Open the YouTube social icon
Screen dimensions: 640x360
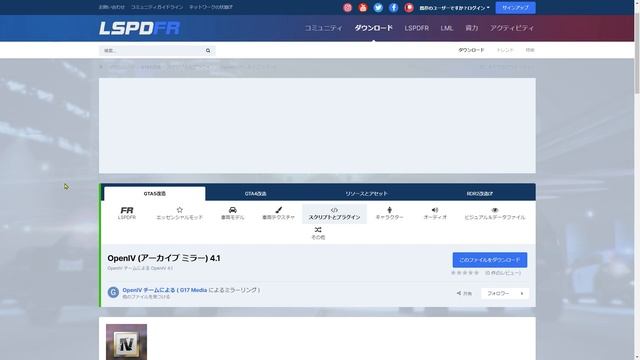click(362, 7)
